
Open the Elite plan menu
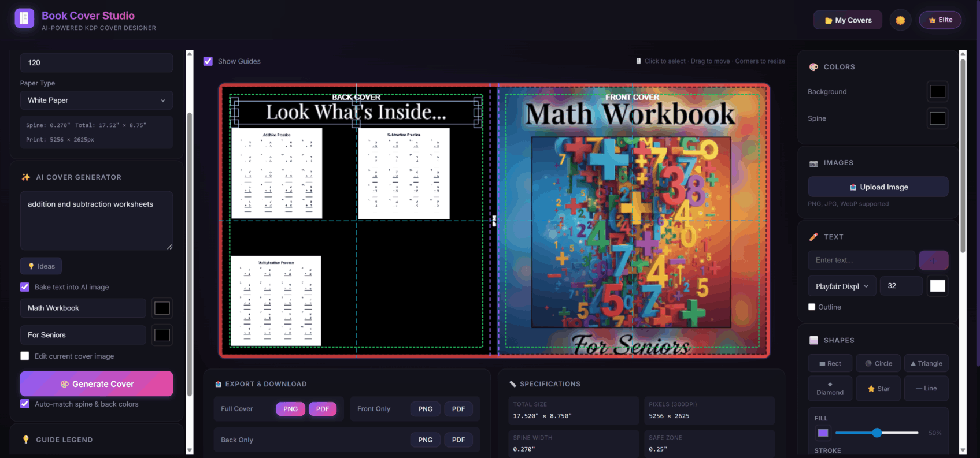pyautogui.click(x=941, y=20)
